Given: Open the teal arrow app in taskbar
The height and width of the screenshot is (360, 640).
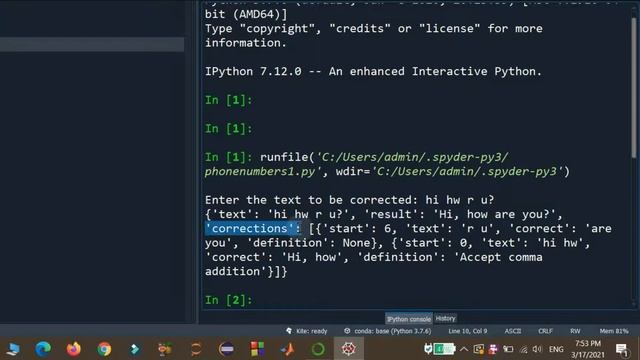Looking at the screenshot, I should coord(135,349).
